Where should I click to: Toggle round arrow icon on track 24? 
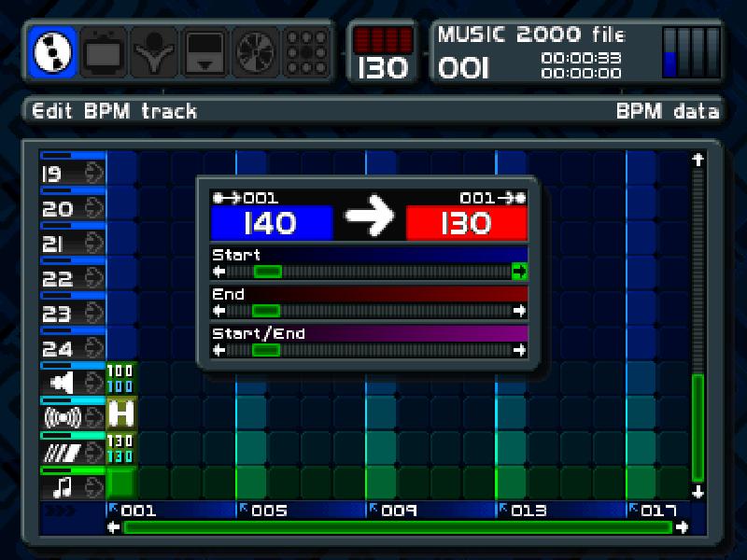94,347
